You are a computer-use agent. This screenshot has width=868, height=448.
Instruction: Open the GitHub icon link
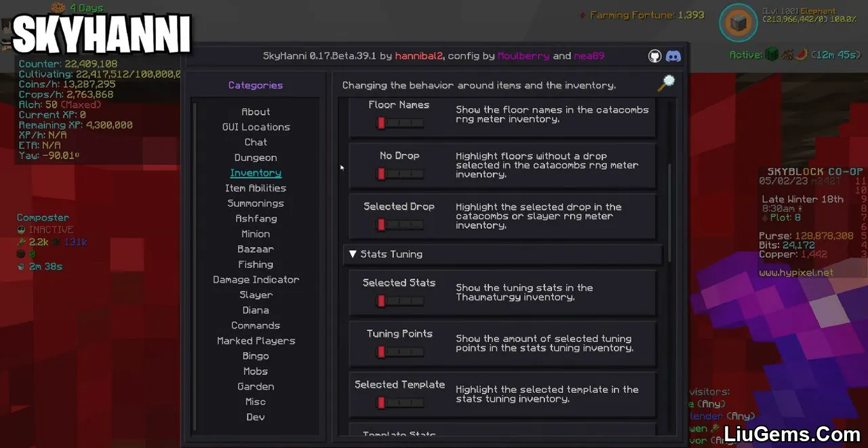(x=654, y=56)
